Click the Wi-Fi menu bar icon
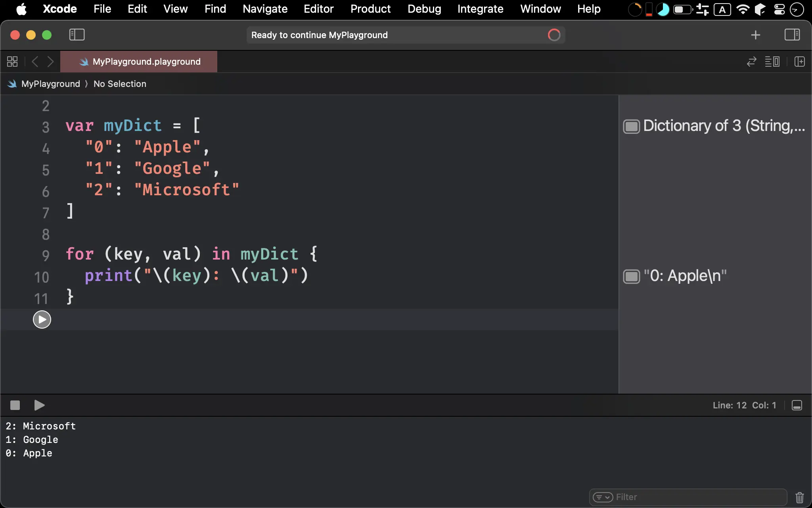812x508 pixels. pyautogui.click(x=743, y=9)
